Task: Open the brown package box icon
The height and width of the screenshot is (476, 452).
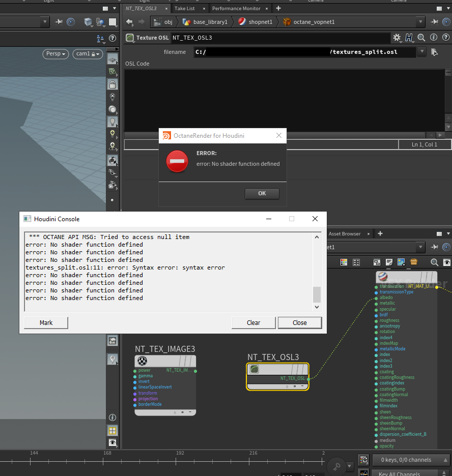Action: point(414,262)
